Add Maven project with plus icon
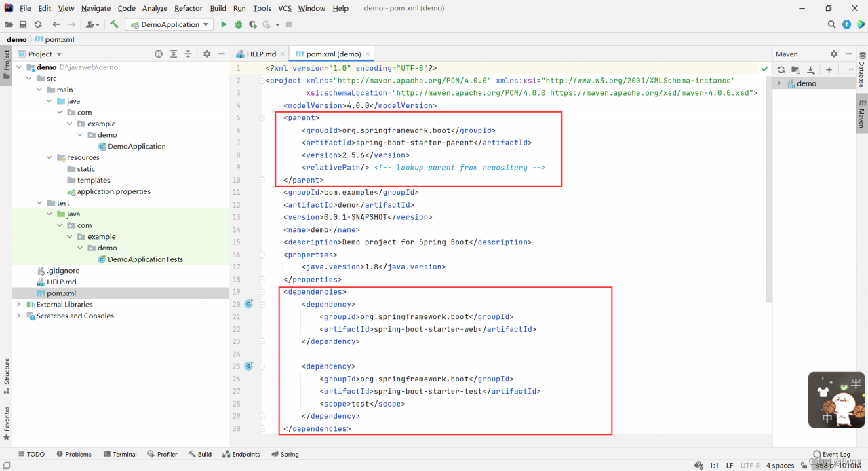Viewport: 868px width, 471px height. point(829,69)
